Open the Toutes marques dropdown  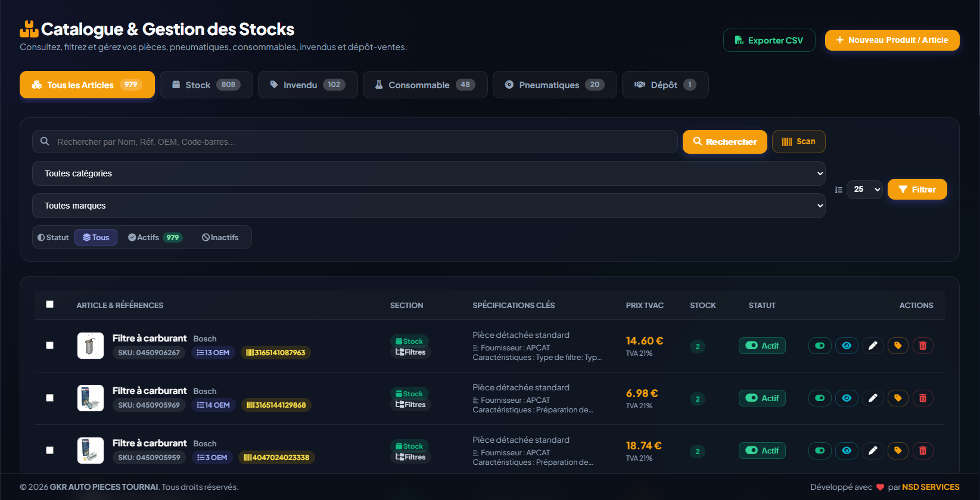[x=429, y=206]
